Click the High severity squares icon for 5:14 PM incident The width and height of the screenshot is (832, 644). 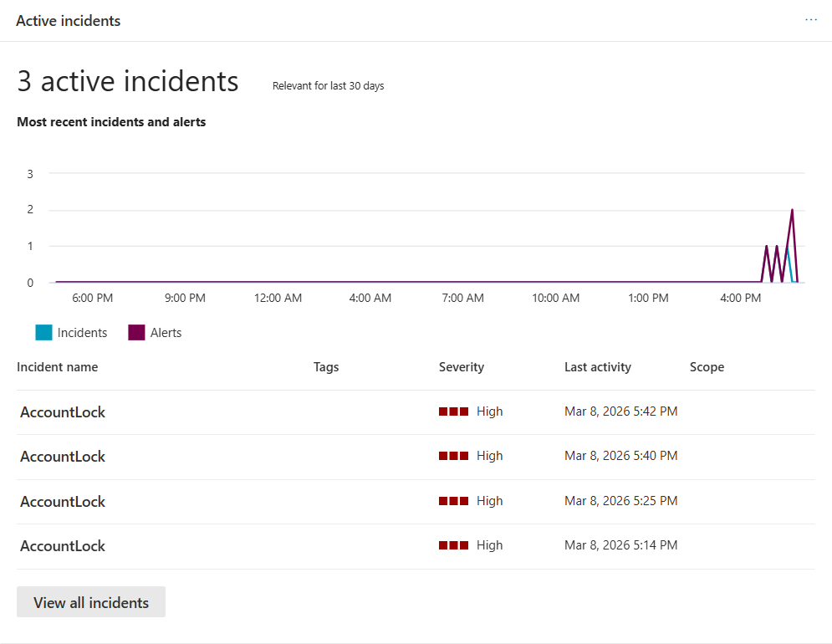point(453,545)
